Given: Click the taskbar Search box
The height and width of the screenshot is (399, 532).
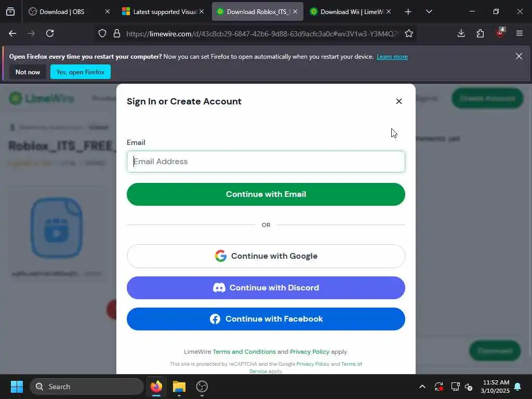Looking at the screenshot, I should click(x=87, y=387).
